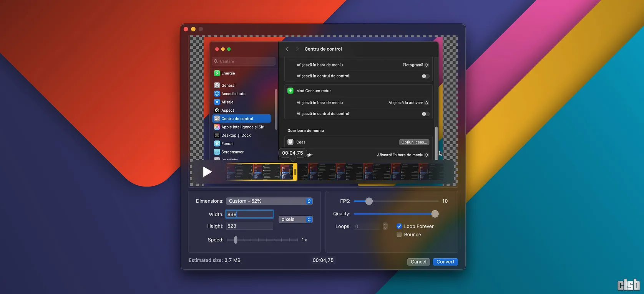Click the Cancel button
This screenshot has height=294, width=644.
[x=418, y=262]
